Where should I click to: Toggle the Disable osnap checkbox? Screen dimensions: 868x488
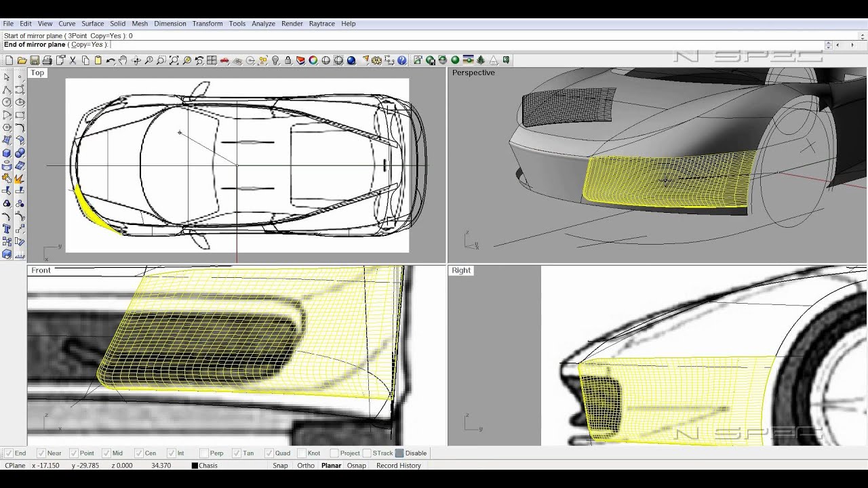coord(399,453)
